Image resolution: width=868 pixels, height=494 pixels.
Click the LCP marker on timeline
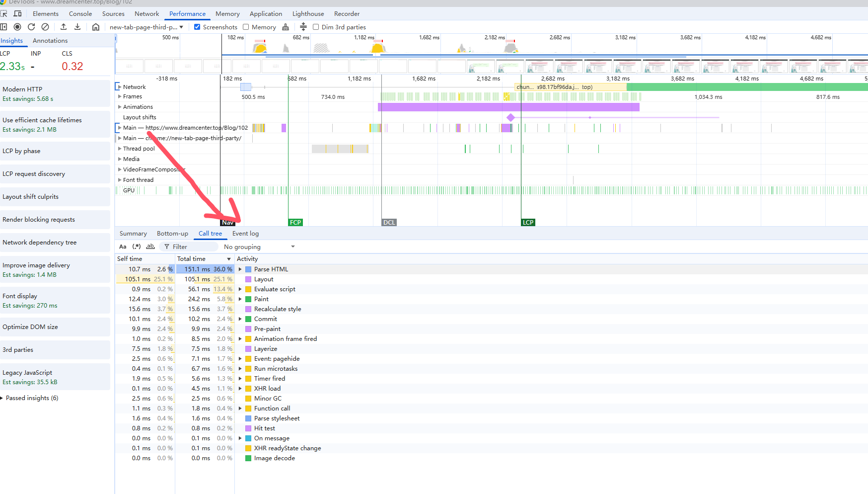[528, 222]
